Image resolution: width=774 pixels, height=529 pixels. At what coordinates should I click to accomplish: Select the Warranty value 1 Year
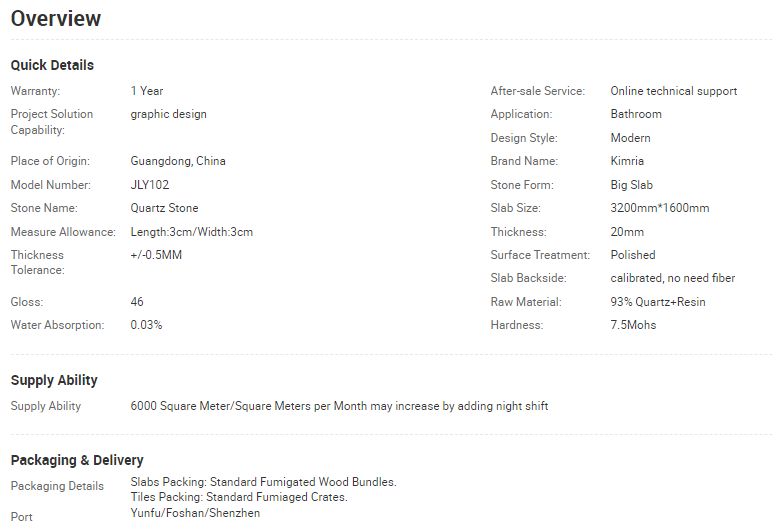pyautogui.click(x=147, y=91)
